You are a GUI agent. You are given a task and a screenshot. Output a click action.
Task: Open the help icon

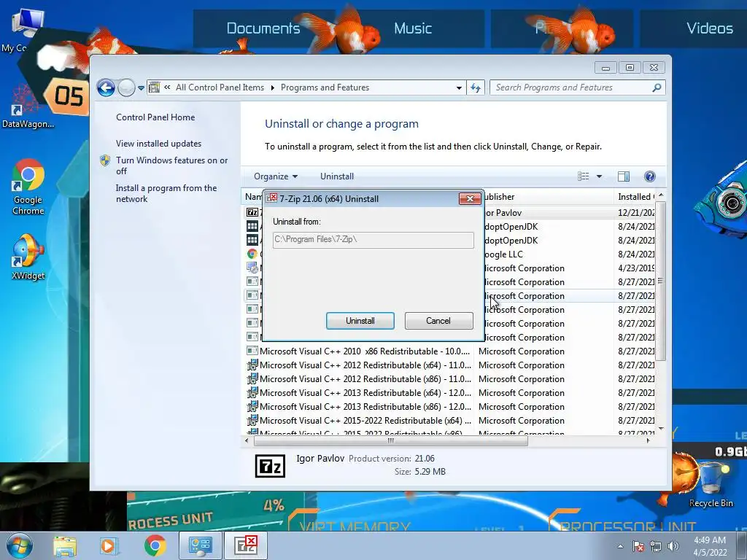pyautogui.click(x=650, y=176)
